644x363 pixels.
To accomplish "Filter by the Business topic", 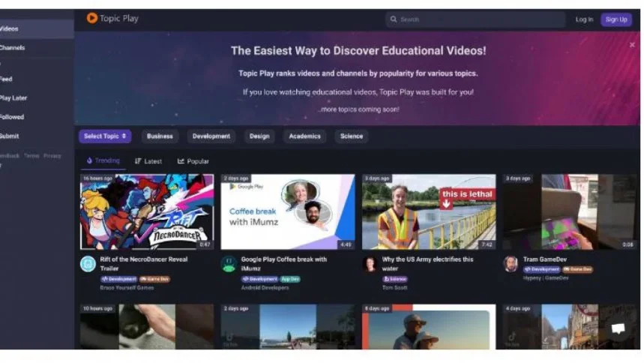I will pos(160,136).
